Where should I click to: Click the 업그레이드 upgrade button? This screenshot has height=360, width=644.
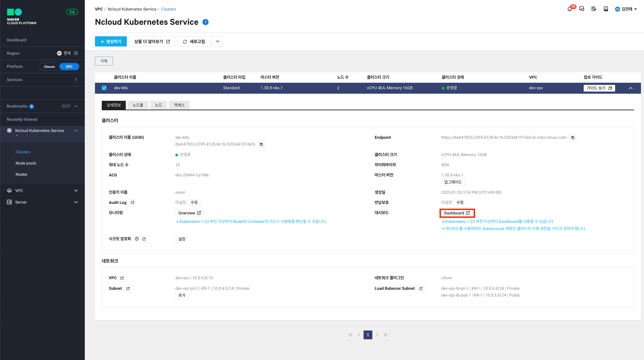pos(453,182)
